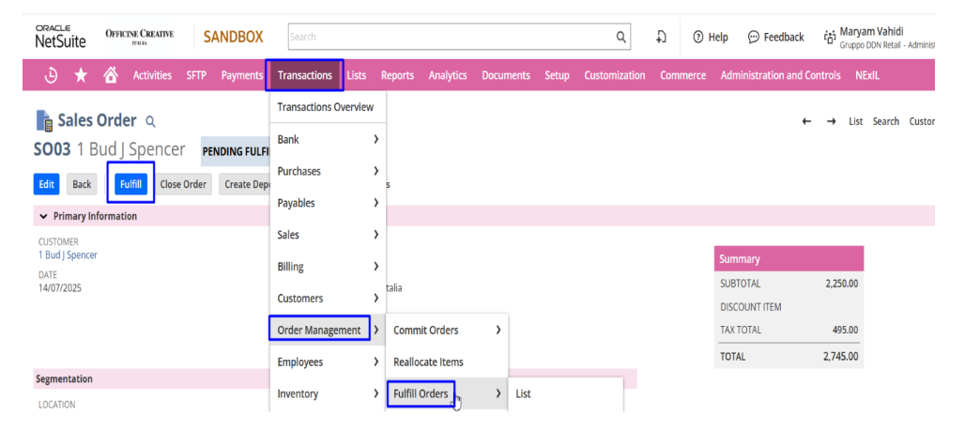Click the SUBTOTAL 2,250.00 value

click(x=841, y=284)
